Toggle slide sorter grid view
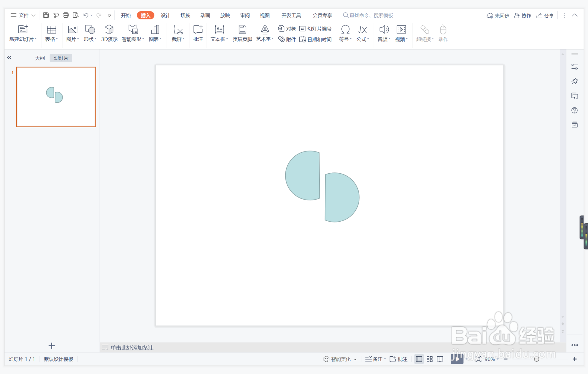The image size is (588, 374). (x=430, y=359)
